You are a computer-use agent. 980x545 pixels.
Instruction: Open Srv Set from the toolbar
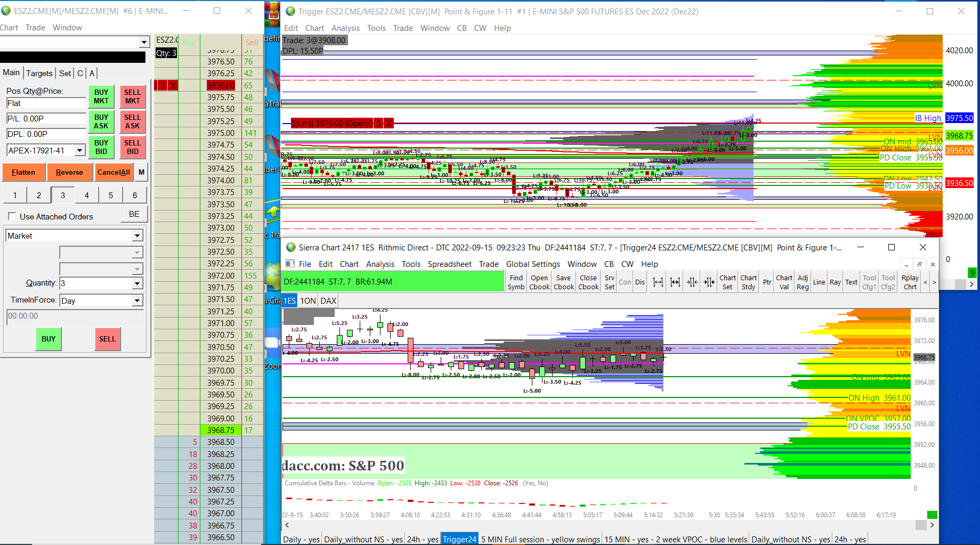point(610,282)
